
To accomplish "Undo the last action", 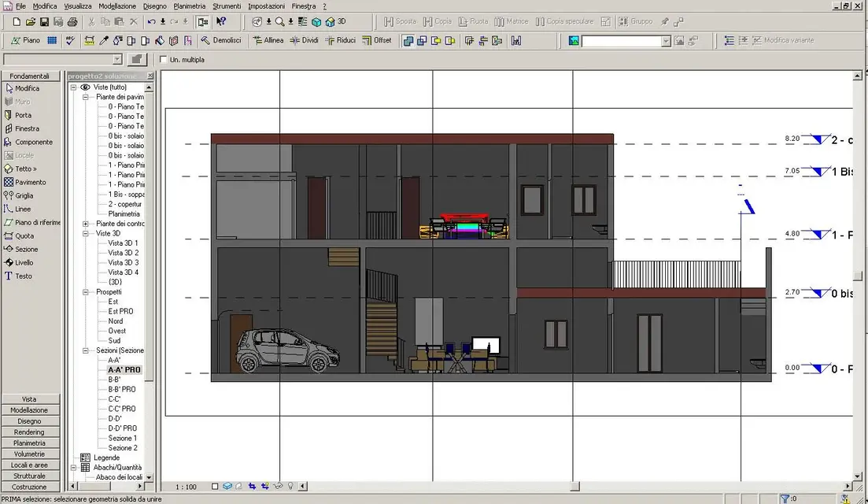I will (x=151, y=21).
